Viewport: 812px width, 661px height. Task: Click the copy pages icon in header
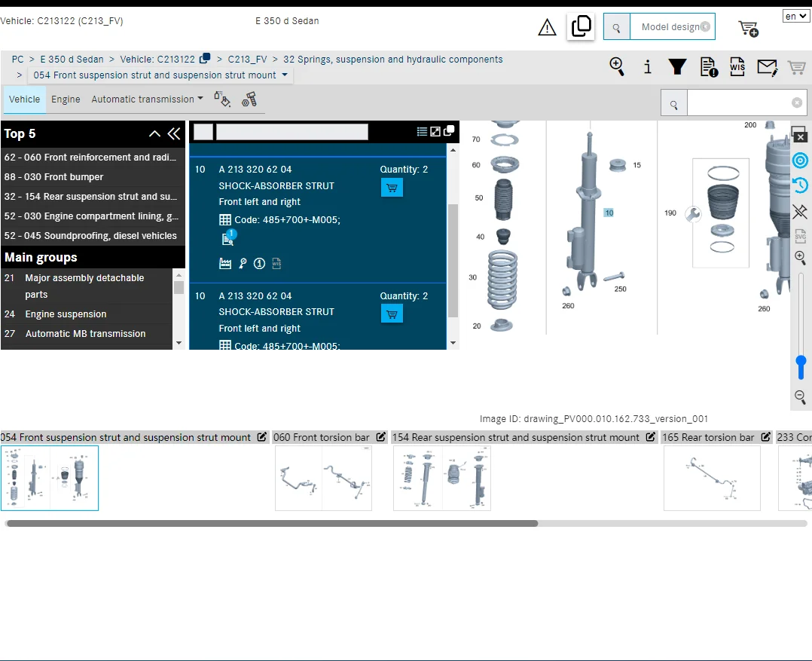tap(581, 26)
